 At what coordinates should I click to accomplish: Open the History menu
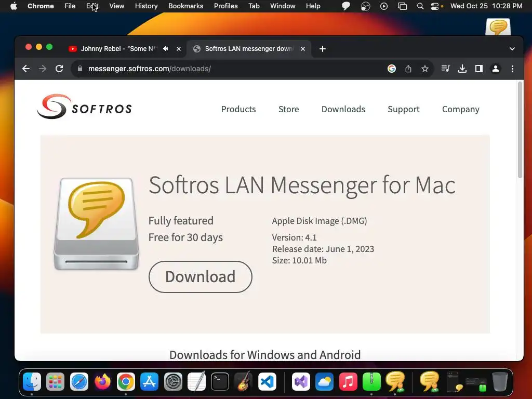point(146,6)
